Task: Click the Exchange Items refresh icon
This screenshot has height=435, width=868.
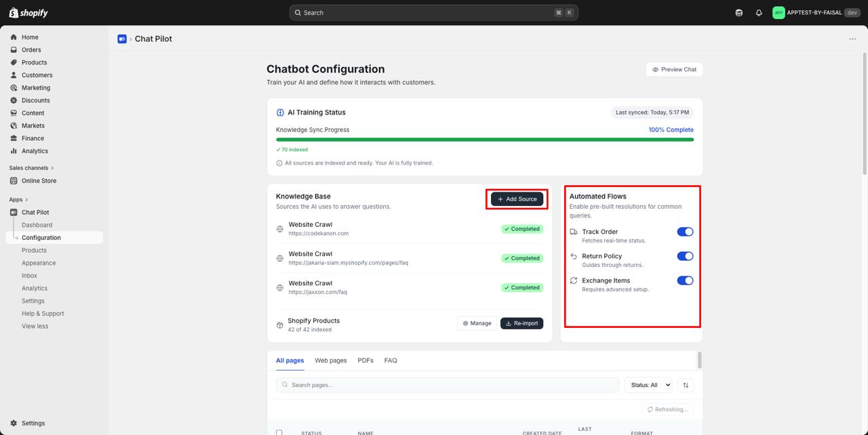Action: coord(574,281)
